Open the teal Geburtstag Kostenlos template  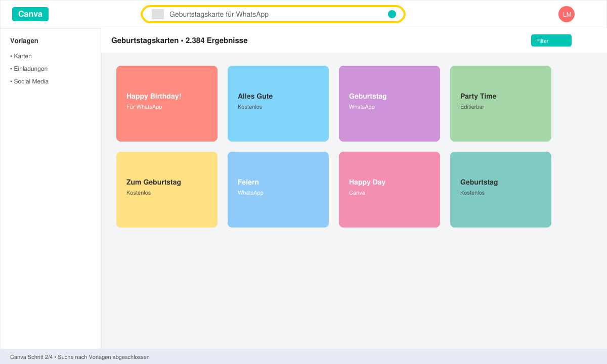tap(501, 190)
